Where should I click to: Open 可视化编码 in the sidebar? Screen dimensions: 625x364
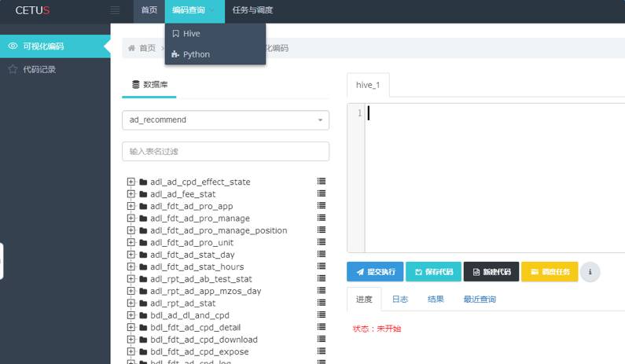click(55, 46)
